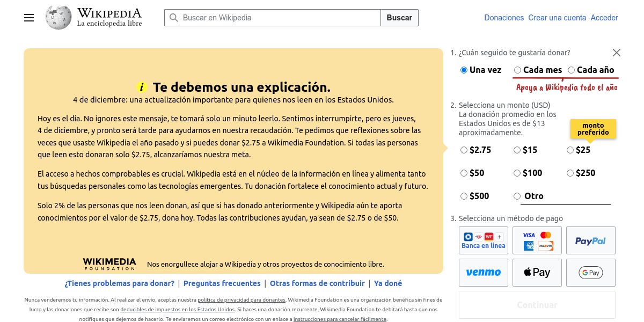Click 'Selecciona un método de pago' text
This screenshot has width=644, height=322.
point(511,218)
